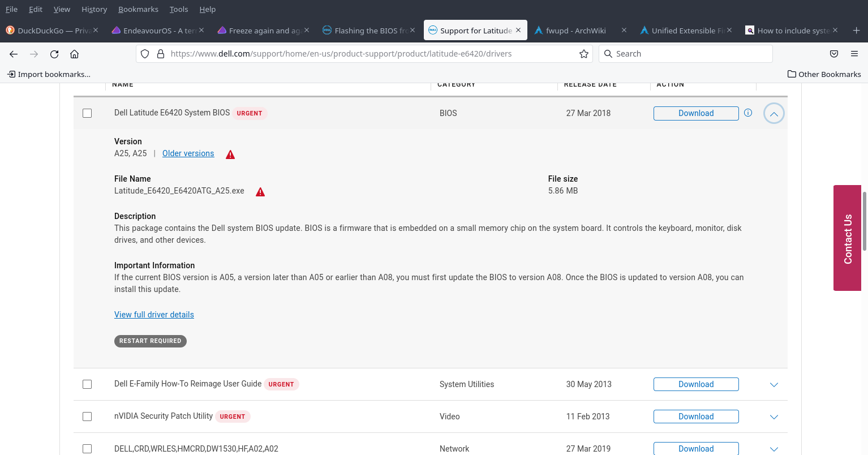Open the browser home page

click(74, 54)
